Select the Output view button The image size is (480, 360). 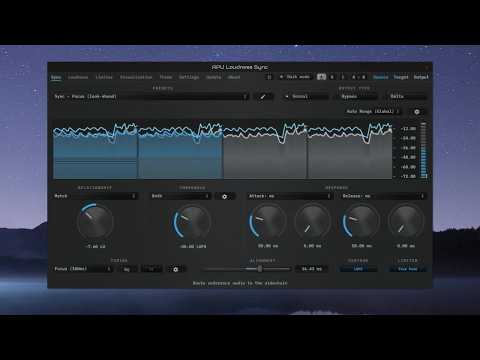(x=421, y=77)
